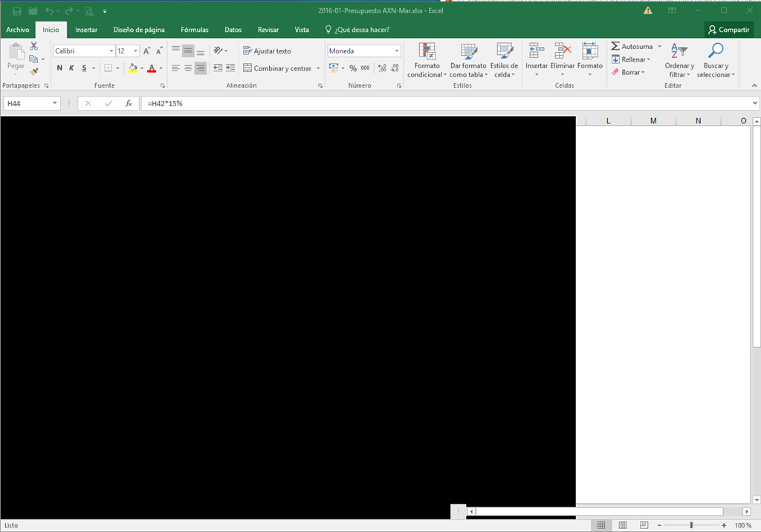
Task: Click Ajustar texto wrap button
Action: click(x=267, y=51)
